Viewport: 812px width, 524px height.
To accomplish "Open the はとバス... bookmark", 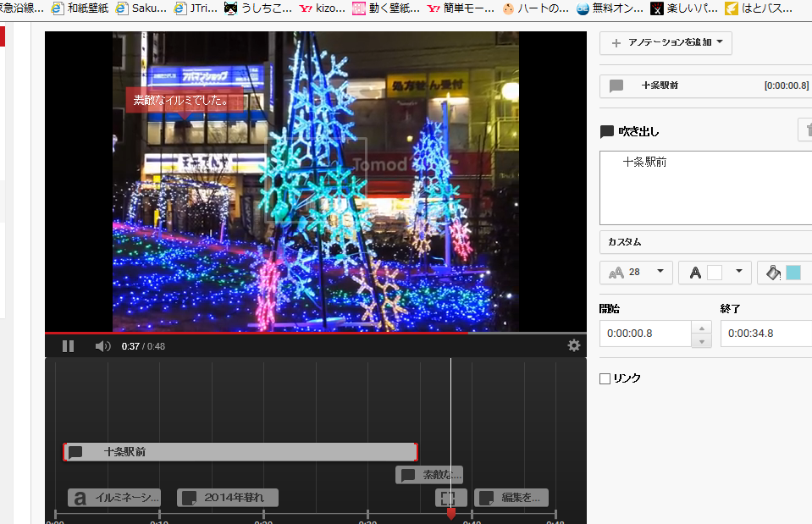I will click(x=759, y=8).
